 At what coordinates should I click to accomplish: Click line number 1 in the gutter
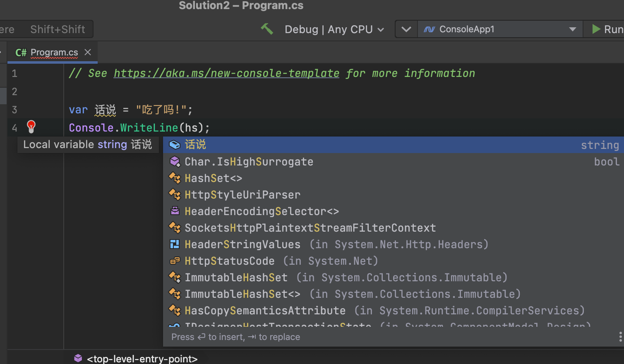click(x=14, y=74)
